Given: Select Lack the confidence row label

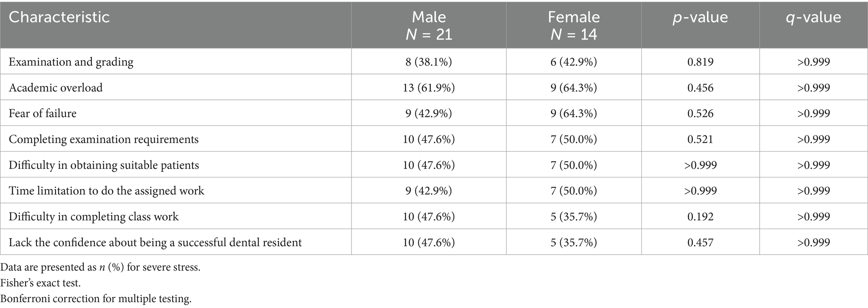Looking at the screenshot, I should (x=155, y=242).
